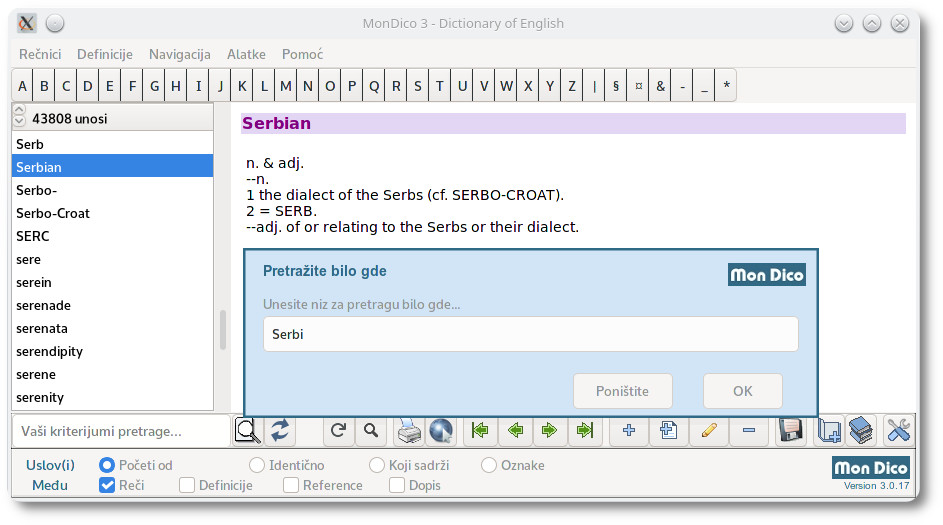Click the wrench and screwdriver tools icon
The height and width of the screenshot is (525, 943).
coord(898,431)
